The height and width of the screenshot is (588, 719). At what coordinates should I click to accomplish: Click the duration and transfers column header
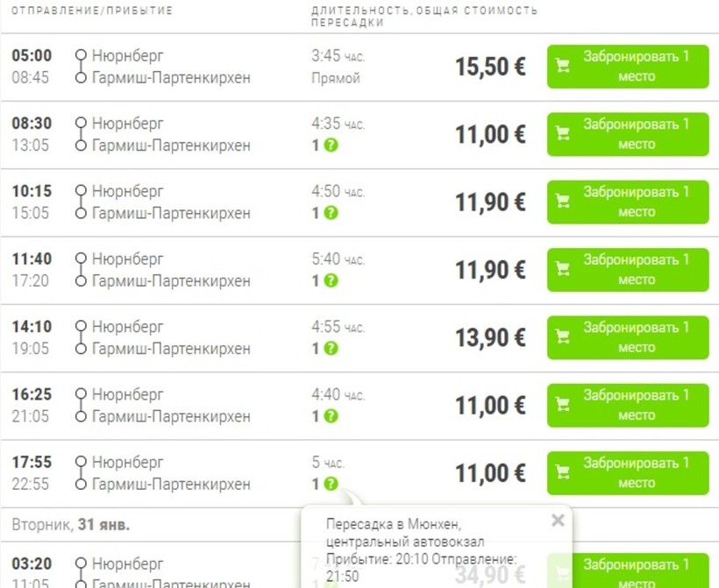pos(424,16)
